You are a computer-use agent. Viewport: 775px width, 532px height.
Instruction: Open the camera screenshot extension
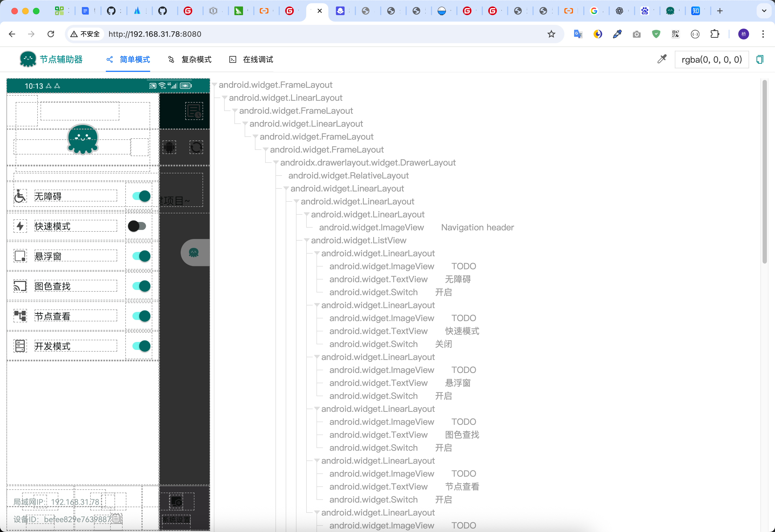pos(637,34)
